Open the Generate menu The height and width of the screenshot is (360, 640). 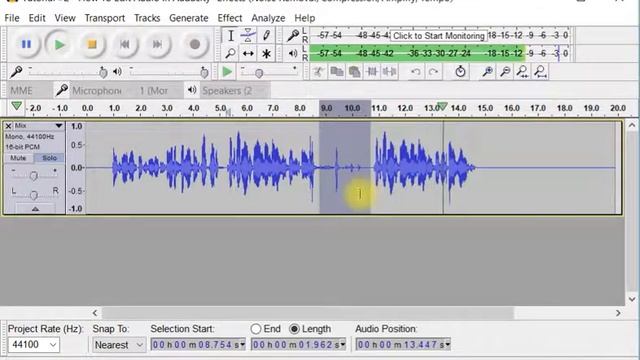tap(189, 18)
